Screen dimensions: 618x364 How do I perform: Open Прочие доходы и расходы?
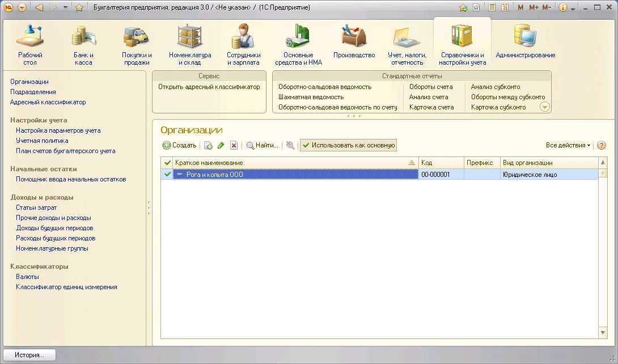pos(54,218)
